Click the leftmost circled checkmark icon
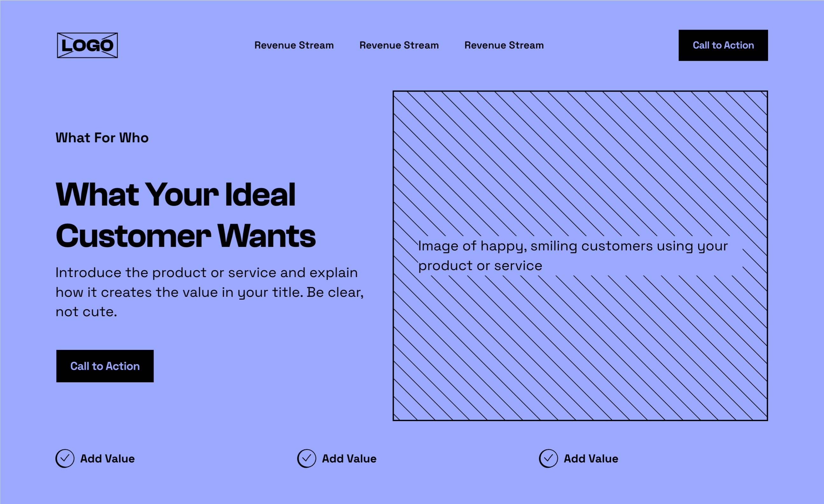Viewport: 824px width, 504px height. (x=65, y=459)
